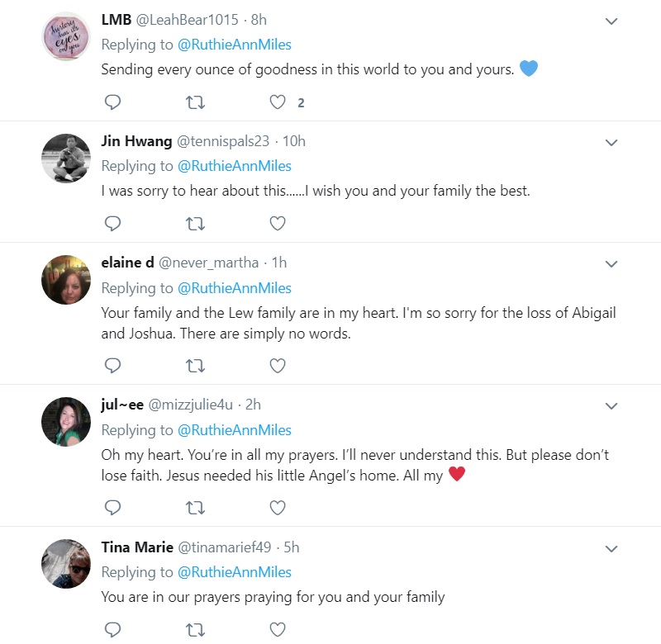Expand the more-options chevron on Tina Marie's tweet
661x644 pixels.
tap(611, 549)
